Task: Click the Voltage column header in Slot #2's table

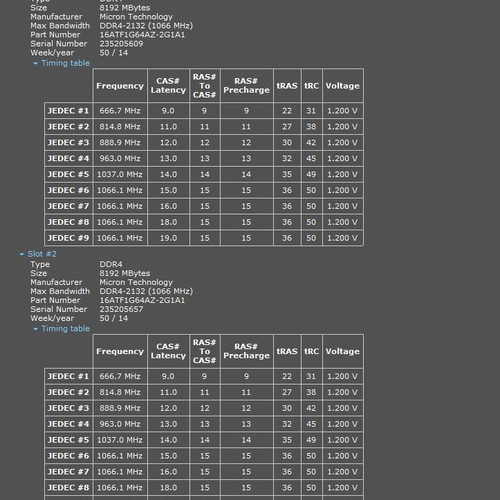Action: click(343, 351)
